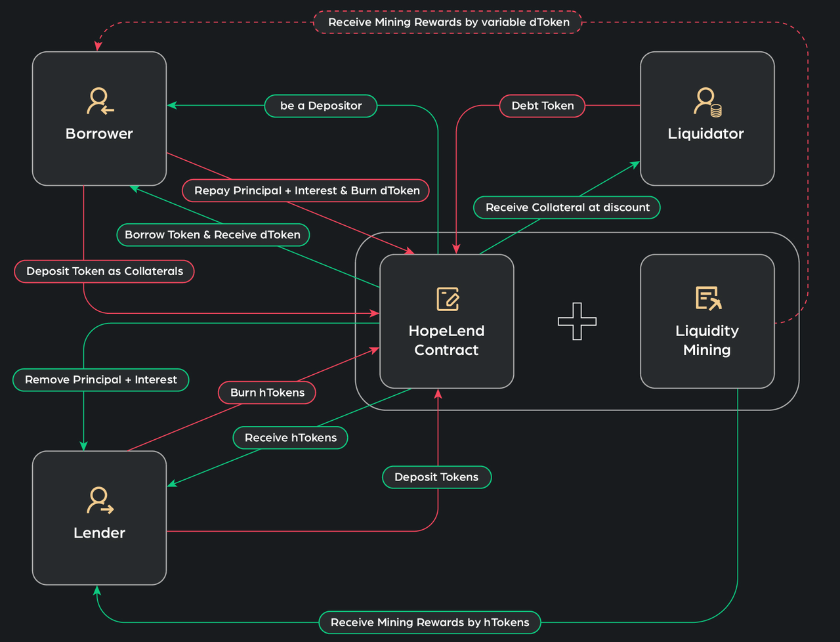Click the plus sign between contract boxes
Screen dimensions: 840x642
(577, 321)
